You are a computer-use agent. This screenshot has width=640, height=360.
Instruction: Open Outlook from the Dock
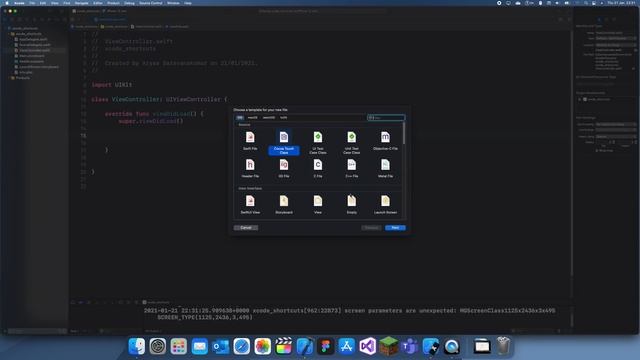[220, 346]
